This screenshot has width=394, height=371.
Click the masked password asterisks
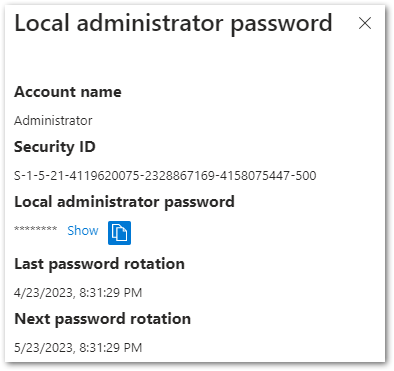[36, 229]
